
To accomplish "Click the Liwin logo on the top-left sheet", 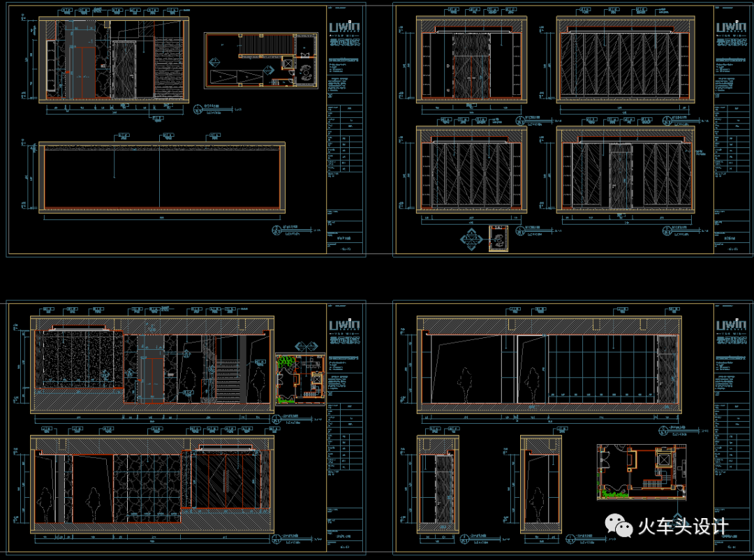I will point(344,27).
